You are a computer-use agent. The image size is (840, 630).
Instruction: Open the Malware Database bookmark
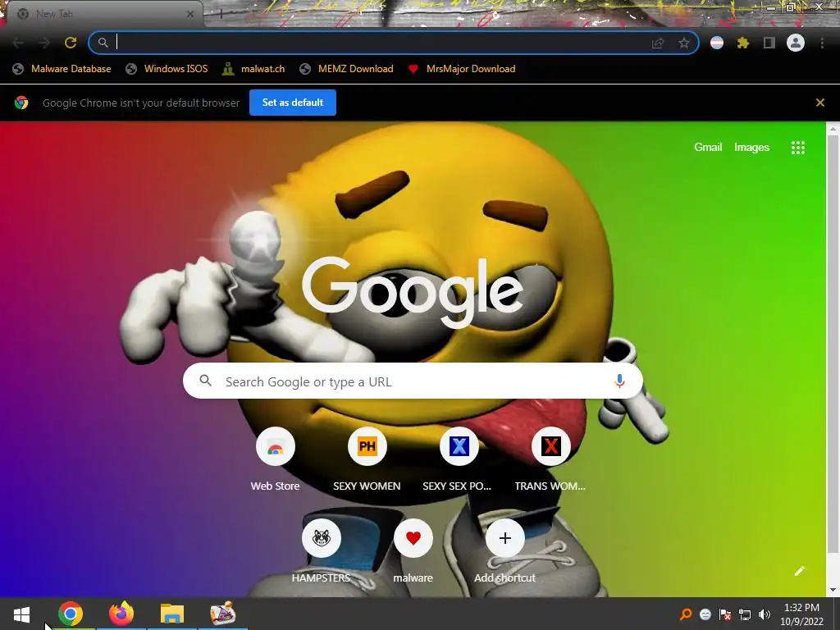coord(62,69)
